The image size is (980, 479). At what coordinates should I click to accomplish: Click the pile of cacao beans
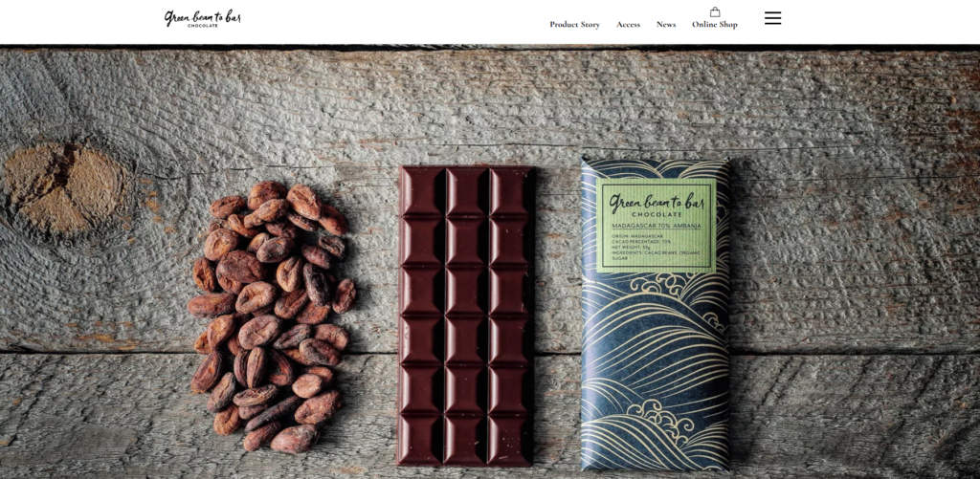pos(273,316)
